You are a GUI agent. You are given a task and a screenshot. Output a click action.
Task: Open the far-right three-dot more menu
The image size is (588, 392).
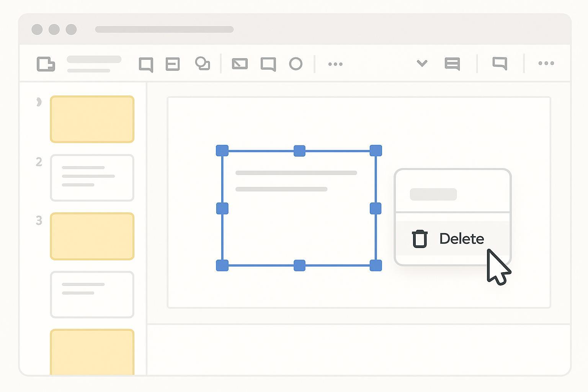pyautogui.click(x=546, y=63)
